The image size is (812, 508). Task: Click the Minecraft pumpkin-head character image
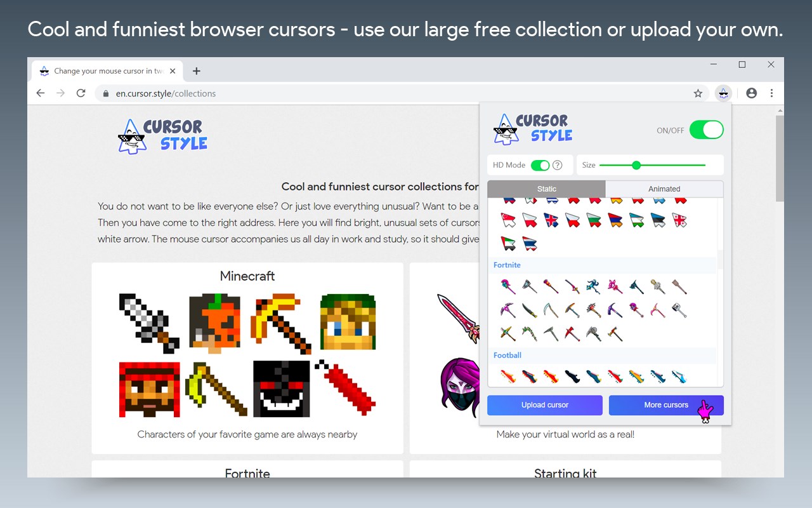[214, 323]
